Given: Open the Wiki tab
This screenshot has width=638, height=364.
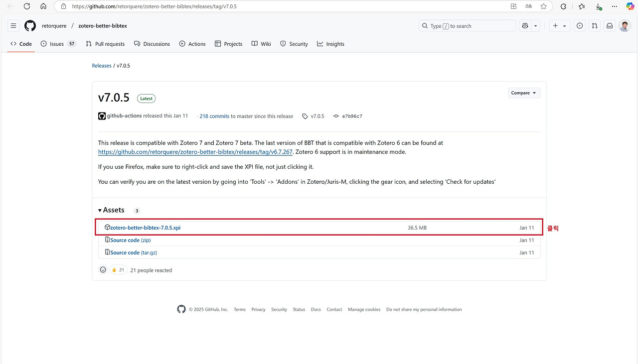Looking at the screenshot, I should coord(261,44).
